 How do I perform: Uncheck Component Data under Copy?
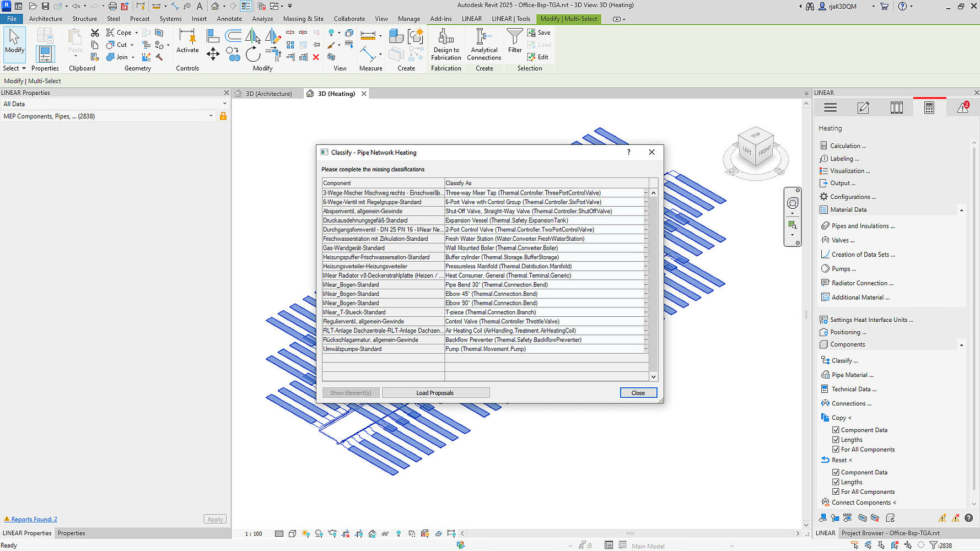pyautogui.click(x=836, y=430)
